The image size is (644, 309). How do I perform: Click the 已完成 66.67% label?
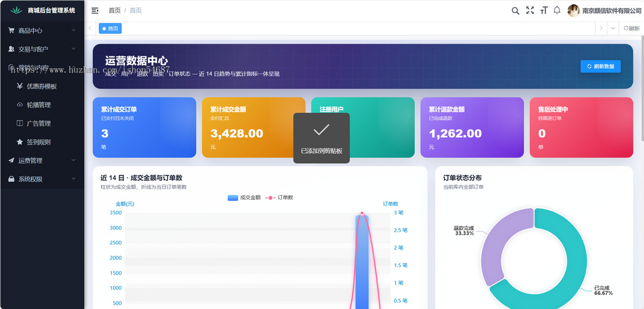(x=603, y=290)
